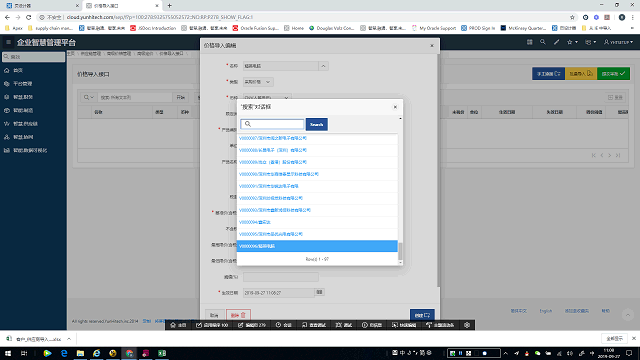
Task: Select supplier row V0000093
Action: tap(317, 210)
